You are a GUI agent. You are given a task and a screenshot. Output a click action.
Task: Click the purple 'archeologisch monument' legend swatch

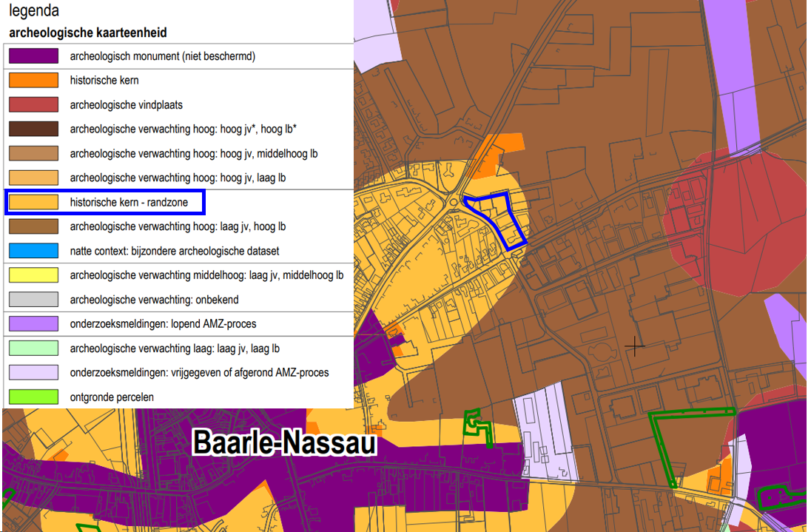pos(33,55)
